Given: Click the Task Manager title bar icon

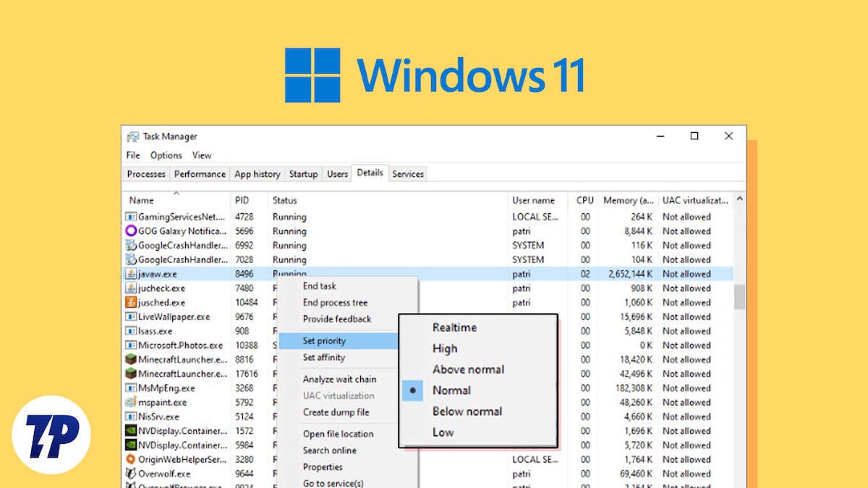Looking at the screenshot, I should pyautogui.click(x=134, y=136).
